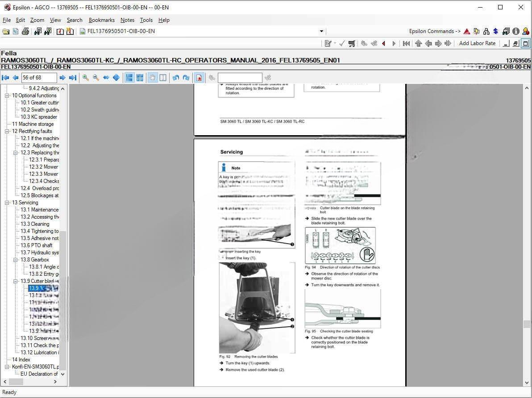Click the page number input field
Image resolution: width=532 pixels, height=398 pixels.
click(x=39, y=78)
